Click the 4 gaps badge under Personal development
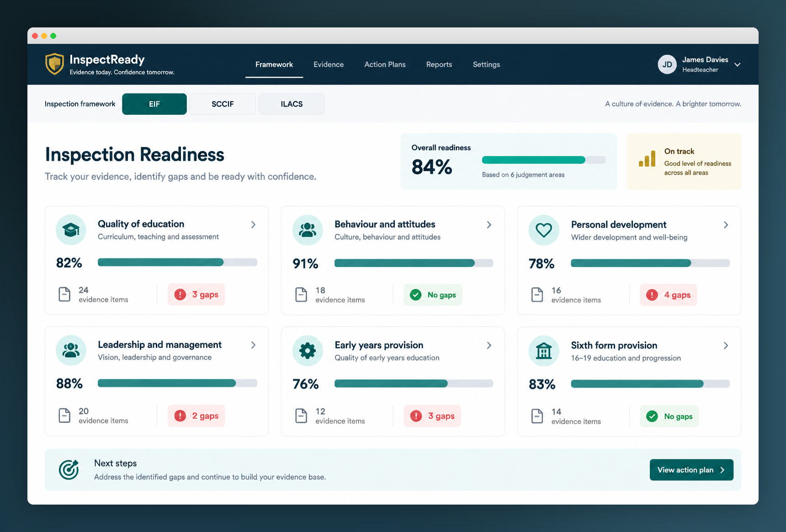 [669, 295]
